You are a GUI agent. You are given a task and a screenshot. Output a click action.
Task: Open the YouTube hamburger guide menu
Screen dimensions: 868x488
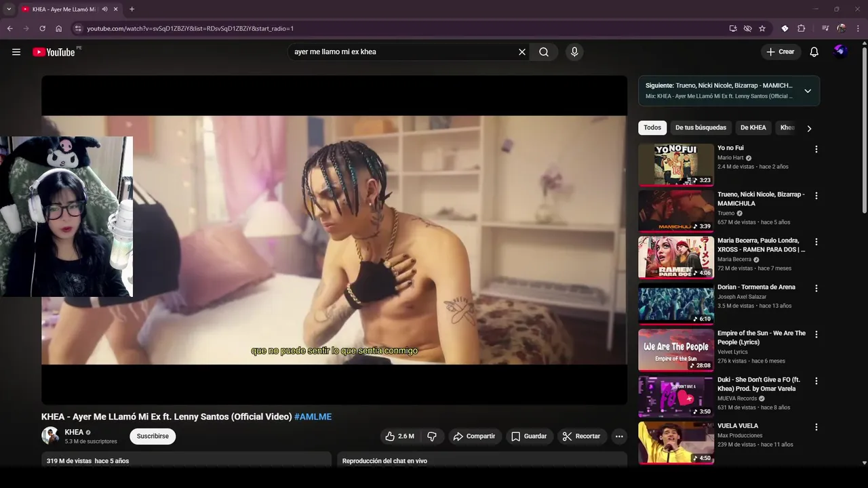pos(16,52)
